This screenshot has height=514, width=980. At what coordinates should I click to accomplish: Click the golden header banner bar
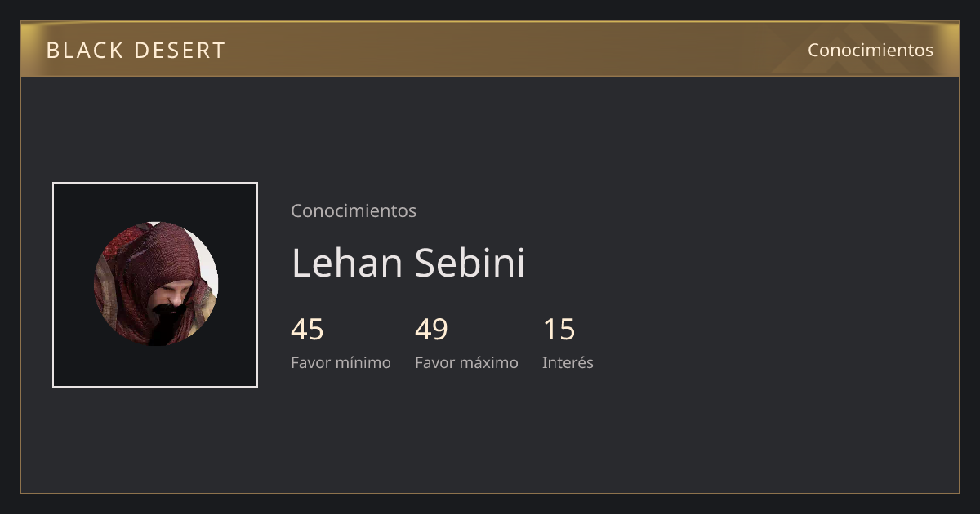(490, 49)
